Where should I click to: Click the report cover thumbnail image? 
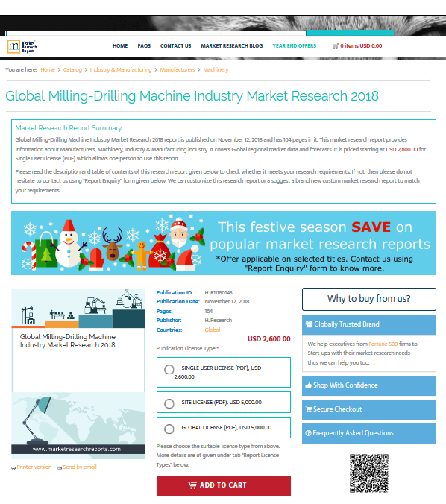(78, 374)
